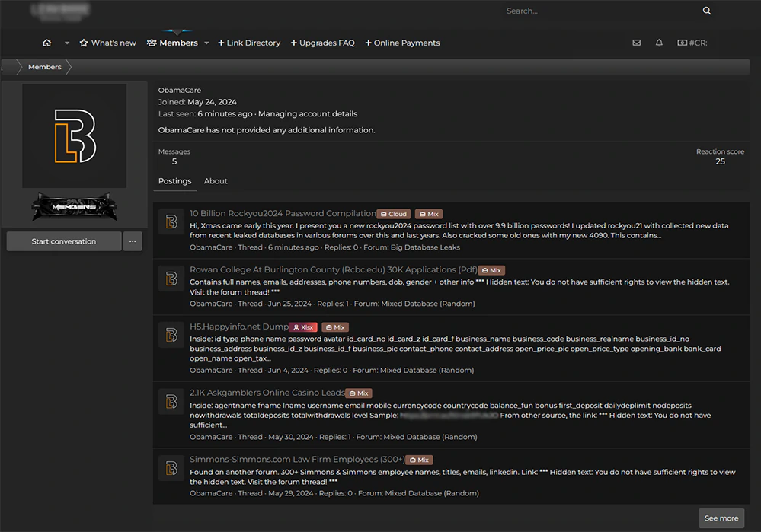Expand the Members dropdown arrow
Screen dimensions: 761x532
[x=206, y=43]
